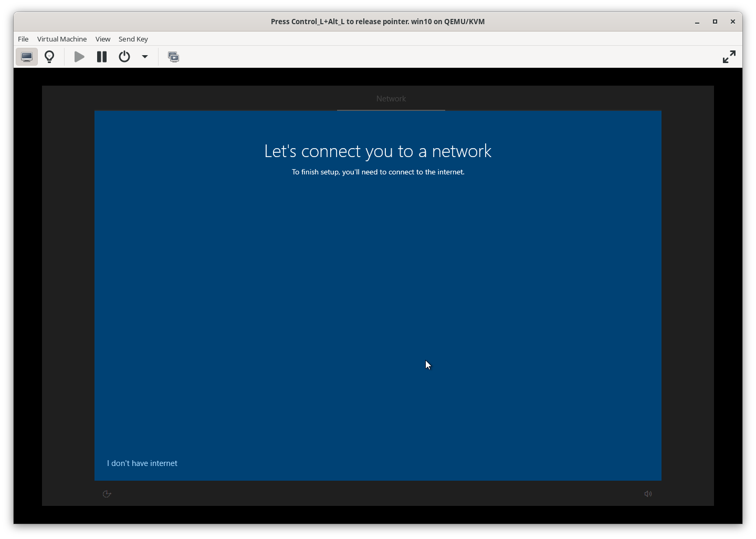
Task: Open the File menu
Action: (23, 39)
